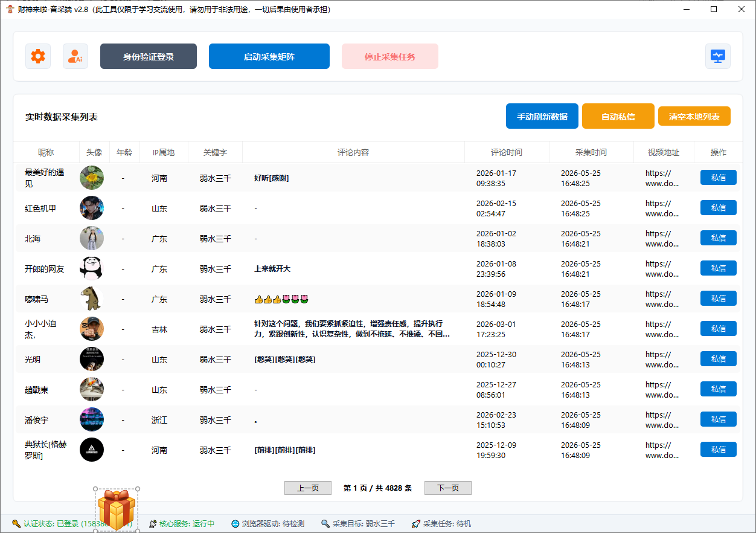Start collection with 启动采集矩阵
This screenshot has width=756, height=533.
click(269, 56)
